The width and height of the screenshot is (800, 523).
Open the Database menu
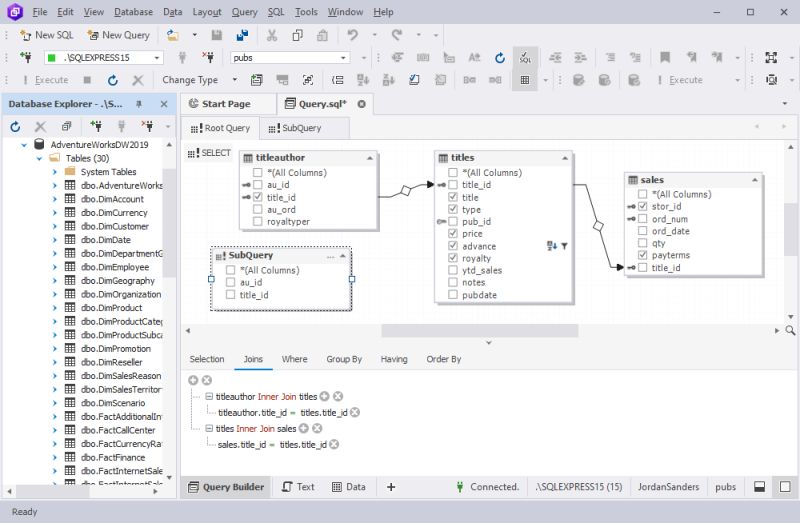pyautogui.click(x=133, y=12)
